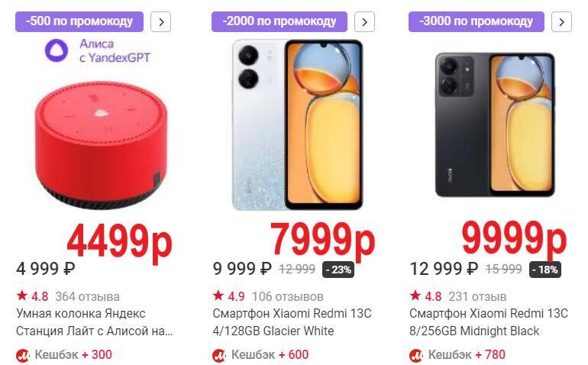Click the arrow next to -500 promo badge
588x365 pixels.
(161, 21)
